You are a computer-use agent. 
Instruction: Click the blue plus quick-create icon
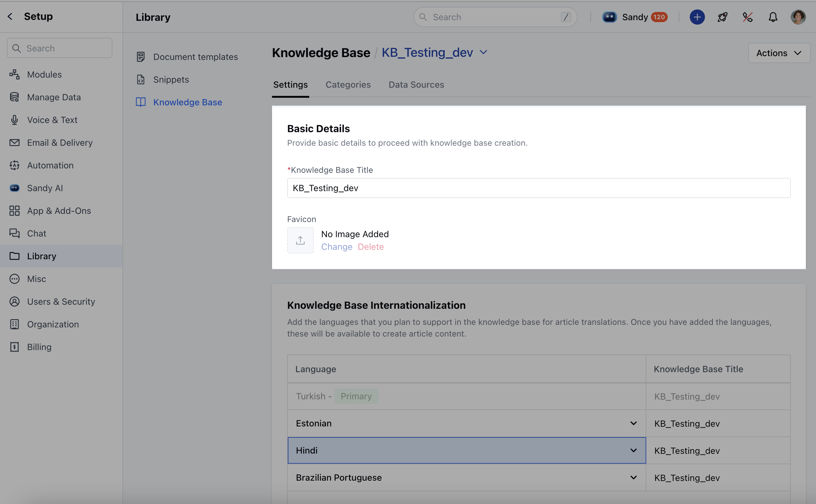pyautogui.click(x=697, y=17)
